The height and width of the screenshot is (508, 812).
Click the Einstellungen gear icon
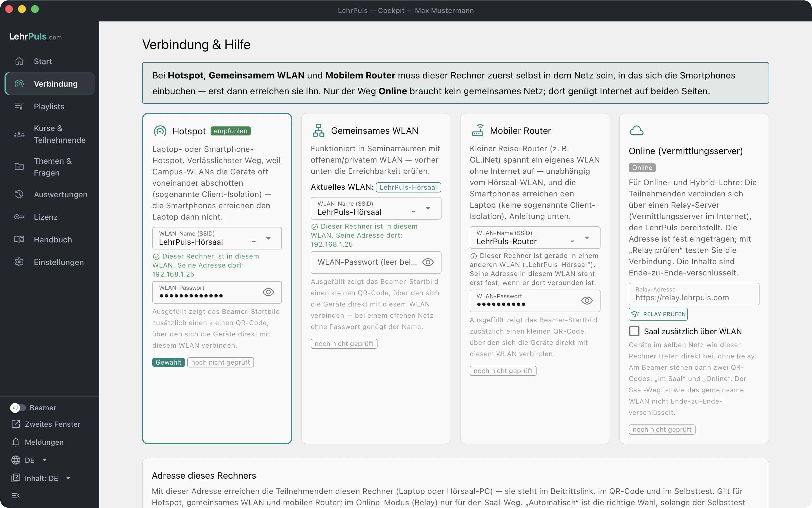pos(19,262)
